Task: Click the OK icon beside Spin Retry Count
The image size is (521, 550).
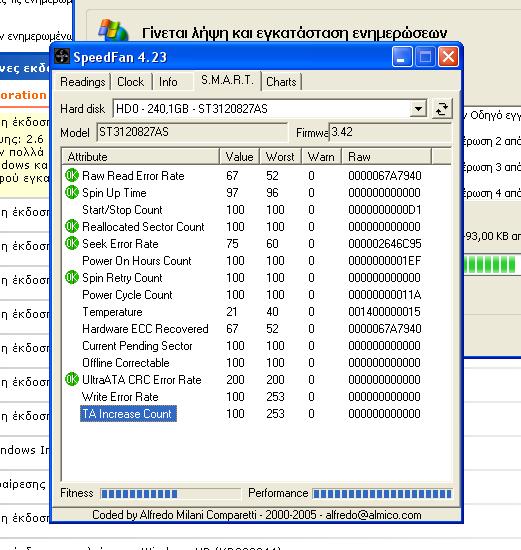Action: (72, 277)
